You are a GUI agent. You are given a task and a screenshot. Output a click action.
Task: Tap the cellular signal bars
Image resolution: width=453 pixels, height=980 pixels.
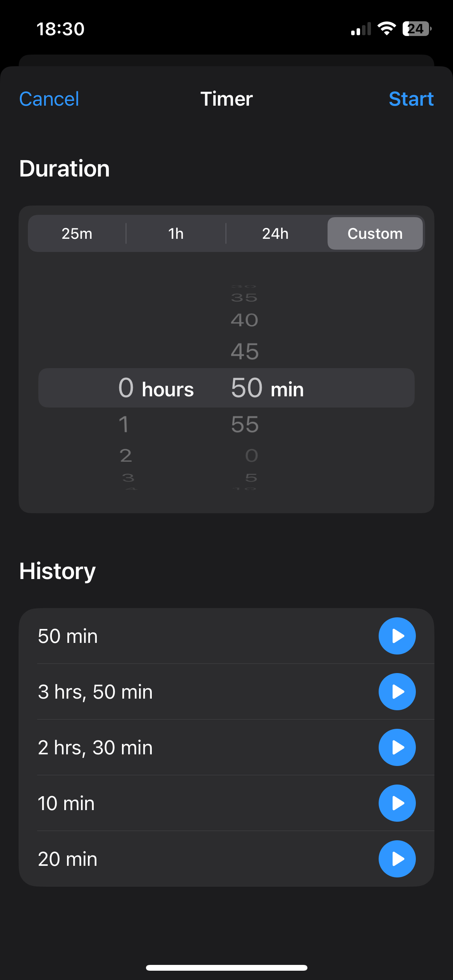(361, 29)
